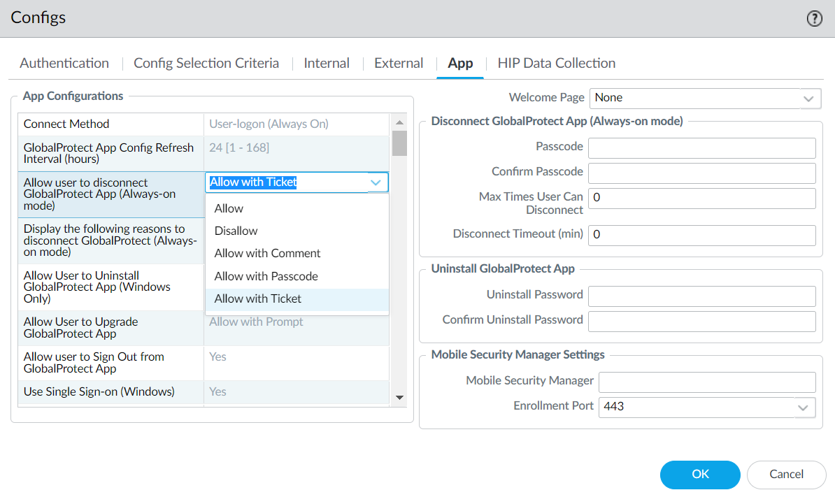Select the plain Allow option
Screen dimensions: 835x504
229,208
